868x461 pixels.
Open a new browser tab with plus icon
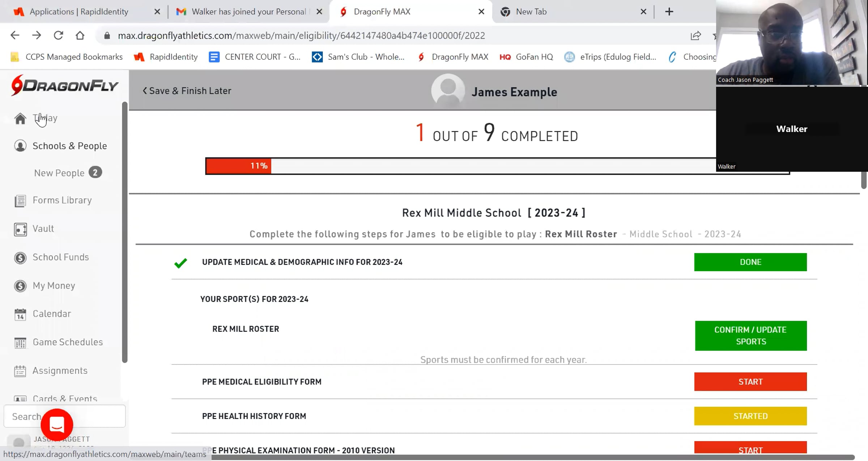coord(669,12)
